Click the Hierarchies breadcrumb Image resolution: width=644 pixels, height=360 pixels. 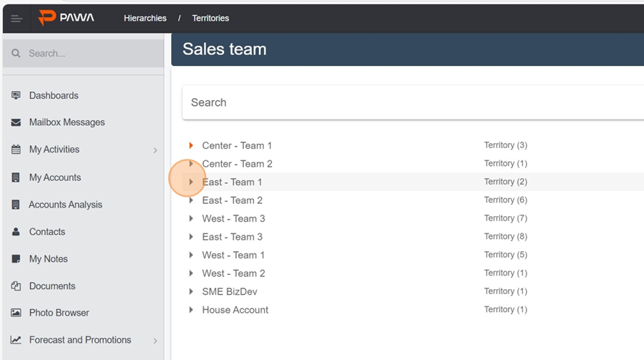(x=145, y=18)
